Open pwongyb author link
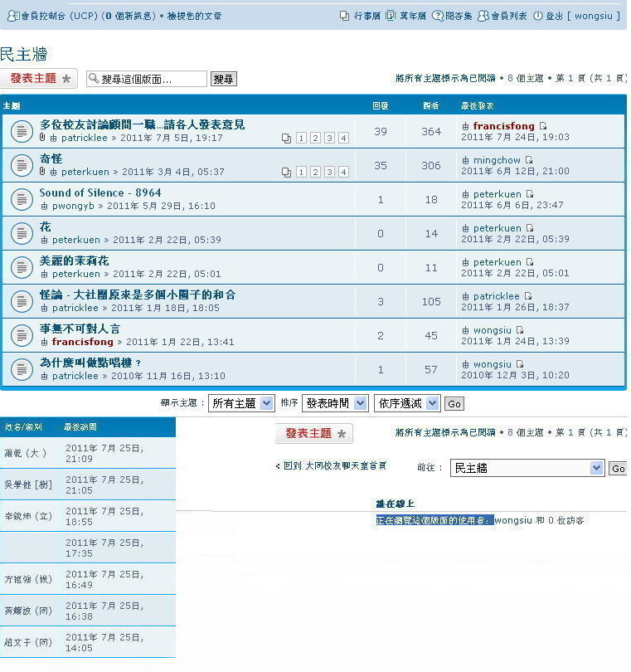Viewport: 631px width, 672px height. [73, 206]
